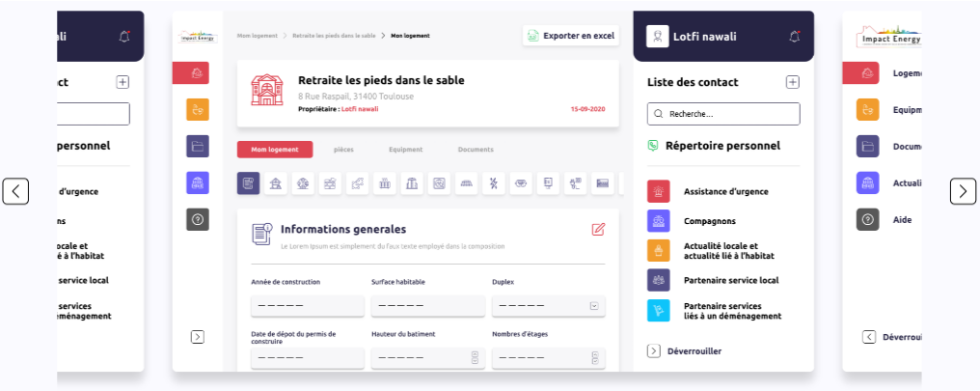
Task: Click the Recherche search field
Action: tap(723, 114)
